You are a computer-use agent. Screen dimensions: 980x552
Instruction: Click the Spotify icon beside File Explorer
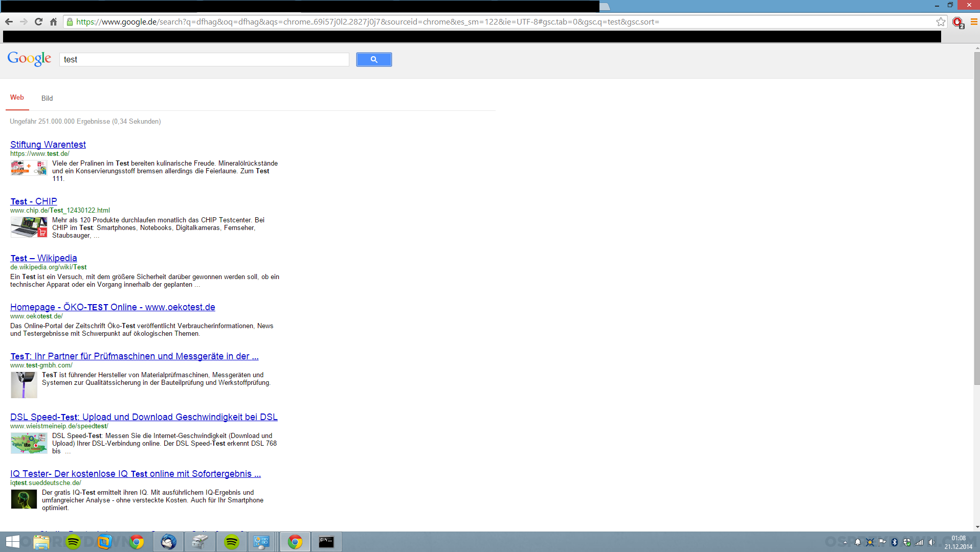[x=73, y=542]
